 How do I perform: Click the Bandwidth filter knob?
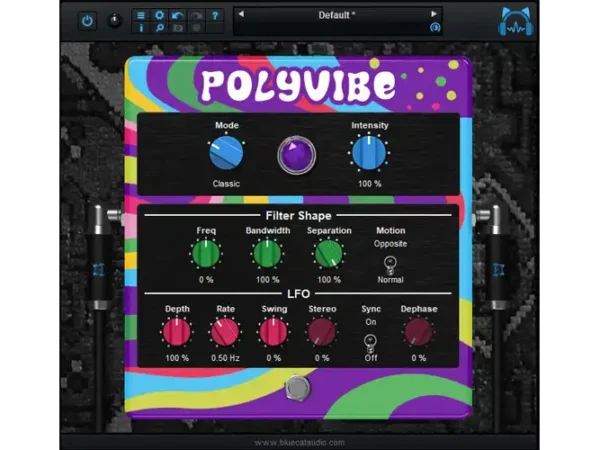(267, 254)
